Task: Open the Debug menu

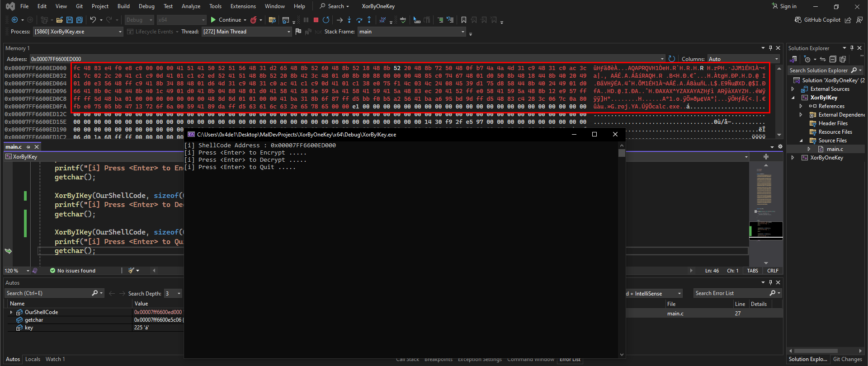Action: [146, 6]
